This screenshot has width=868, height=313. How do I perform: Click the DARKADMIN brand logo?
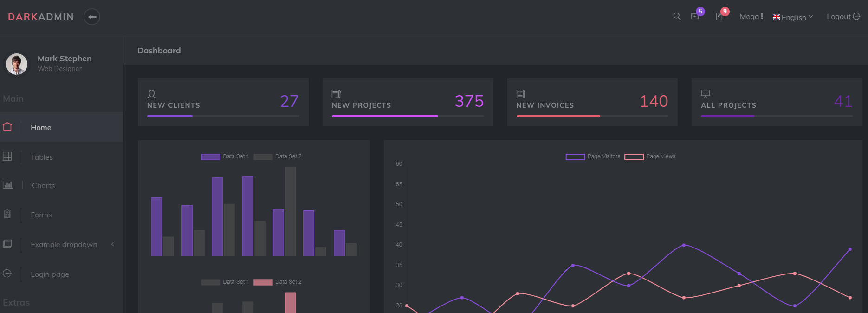point(41,17)
